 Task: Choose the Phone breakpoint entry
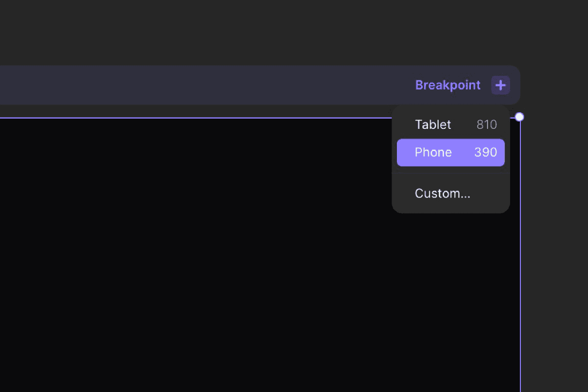(451, 152)
